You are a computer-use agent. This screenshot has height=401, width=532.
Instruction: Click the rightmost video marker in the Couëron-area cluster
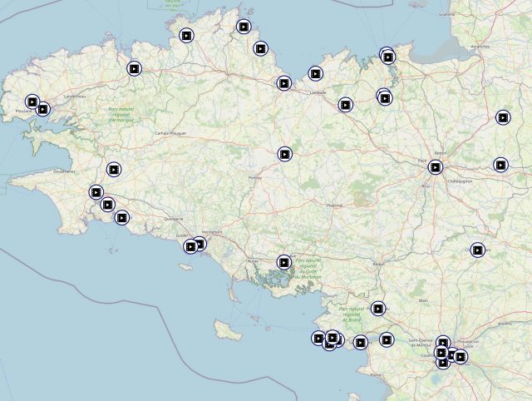461,357
